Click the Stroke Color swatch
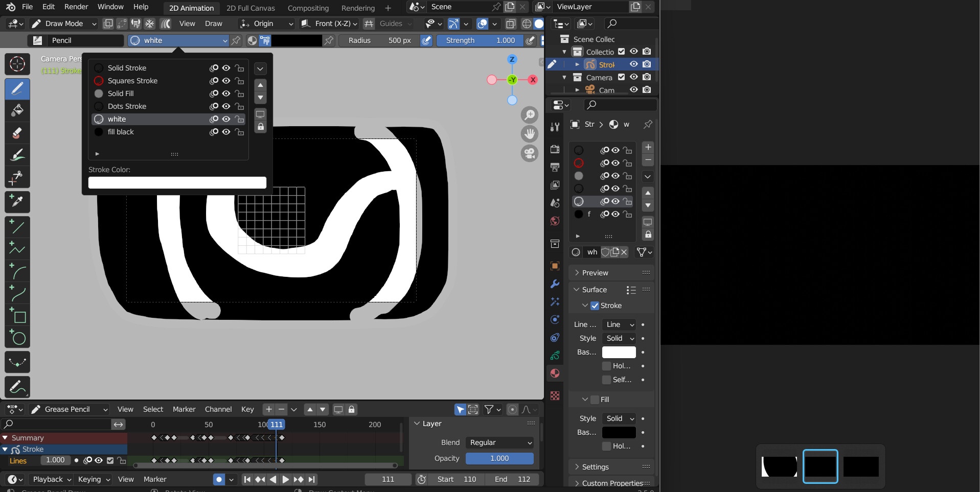This screenshot has width=980, height=492. 177,182
